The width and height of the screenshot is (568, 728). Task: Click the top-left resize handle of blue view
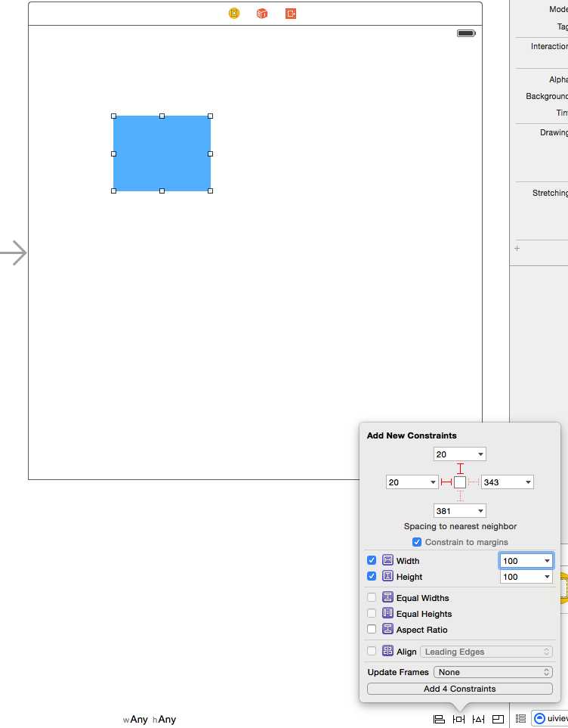tap(114, 116)
